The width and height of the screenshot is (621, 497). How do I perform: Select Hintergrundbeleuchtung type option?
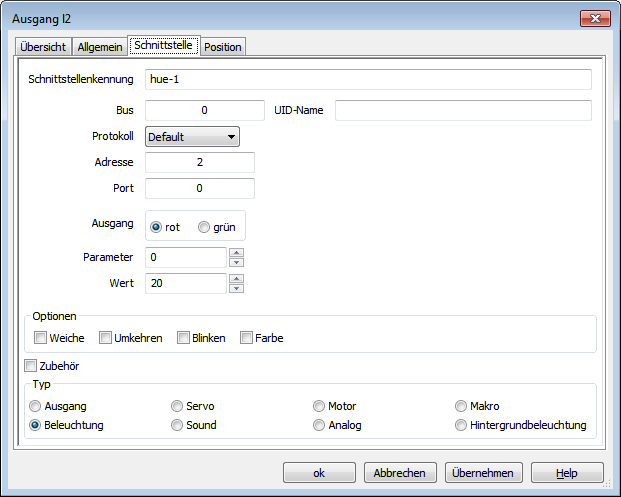(x=461, y=425)
